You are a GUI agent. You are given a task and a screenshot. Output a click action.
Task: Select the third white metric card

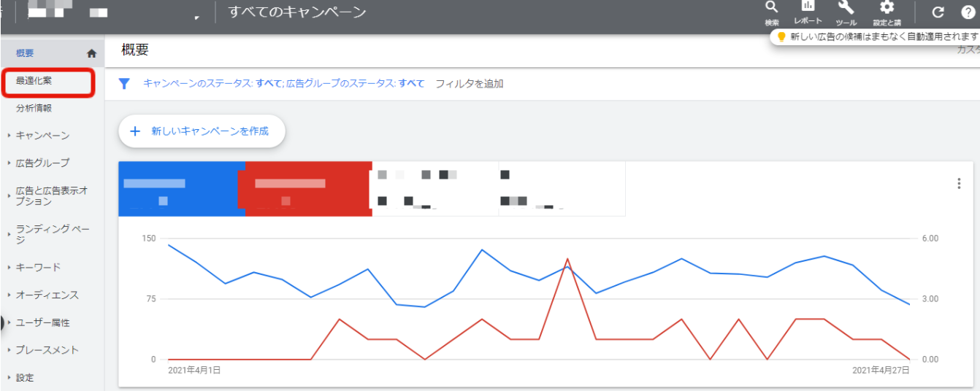click(x=435, y=189)
